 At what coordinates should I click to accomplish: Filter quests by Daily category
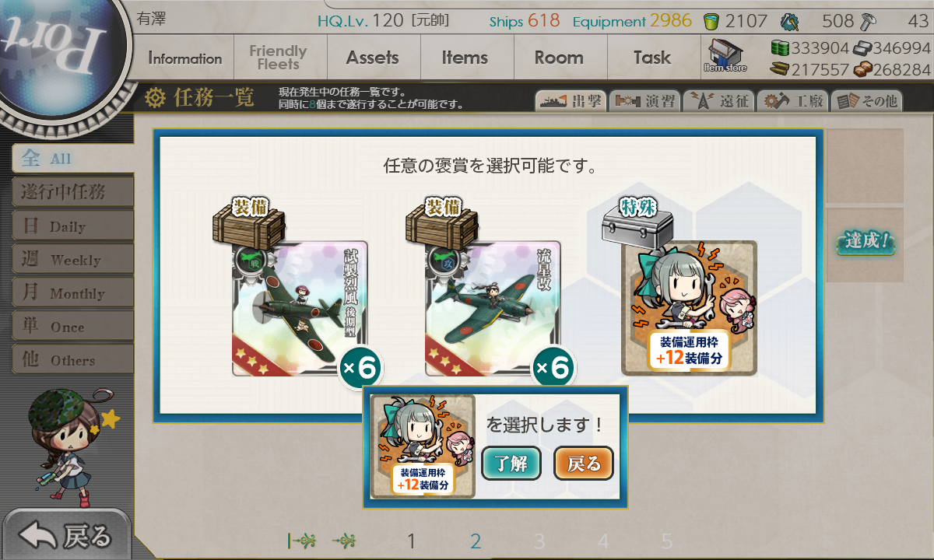pos(73,226)
